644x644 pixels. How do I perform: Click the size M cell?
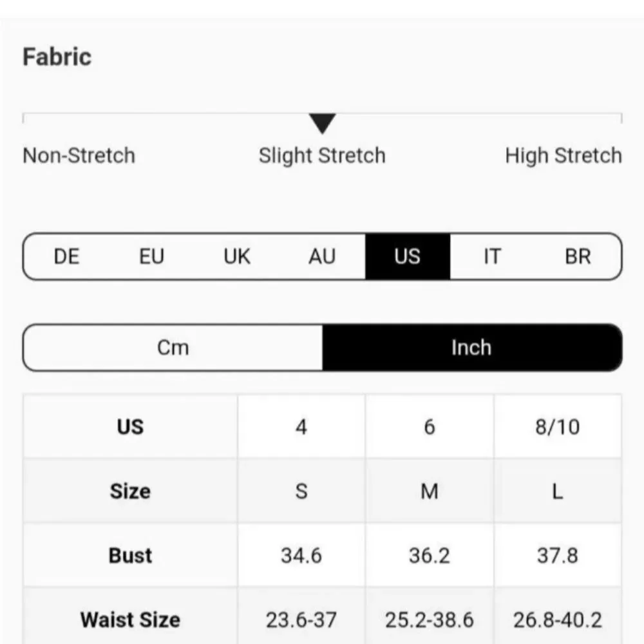click(x=430, y=491)
